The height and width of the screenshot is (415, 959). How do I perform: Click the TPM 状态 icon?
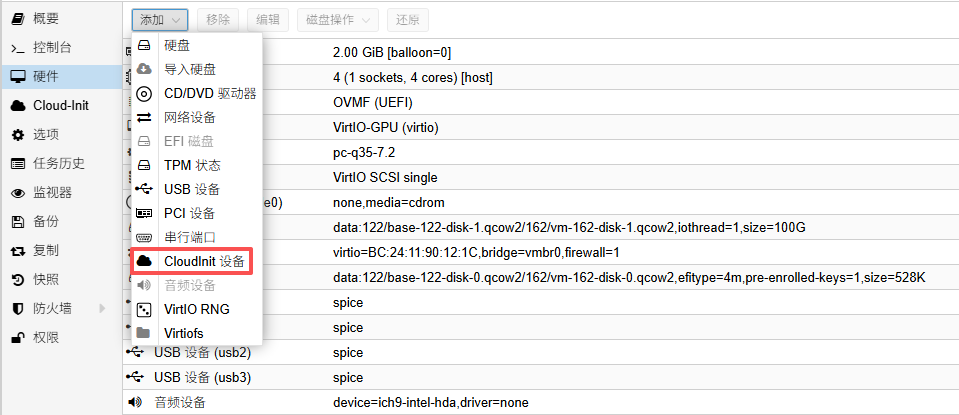pyautogui.click(x=144, y=165)
